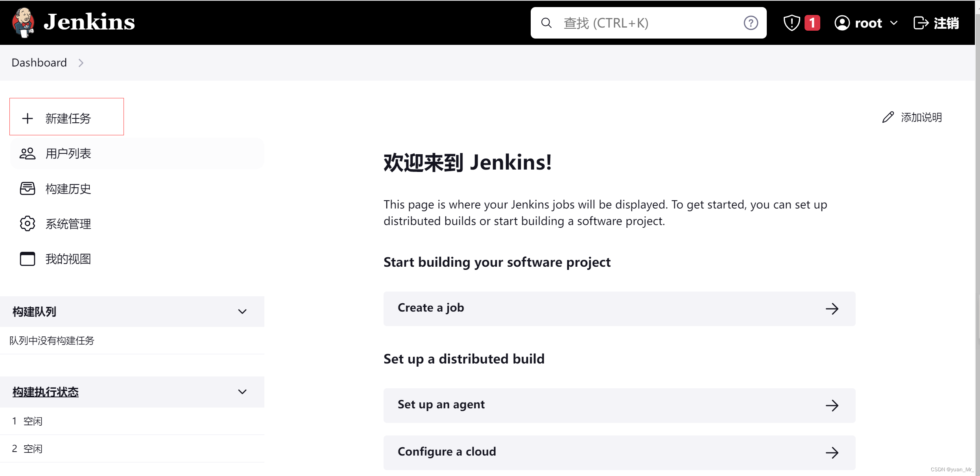
Task: Click the arrow on Create a job
Action: click(832, 309)
